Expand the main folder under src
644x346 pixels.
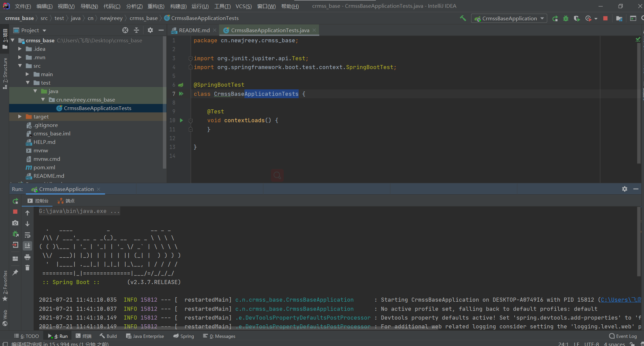point(28,74)
